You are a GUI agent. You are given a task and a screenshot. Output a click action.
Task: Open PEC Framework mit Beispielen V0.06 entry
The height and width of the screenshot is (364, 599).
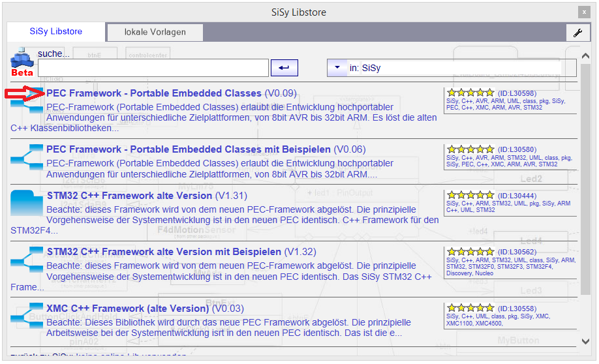189,149
